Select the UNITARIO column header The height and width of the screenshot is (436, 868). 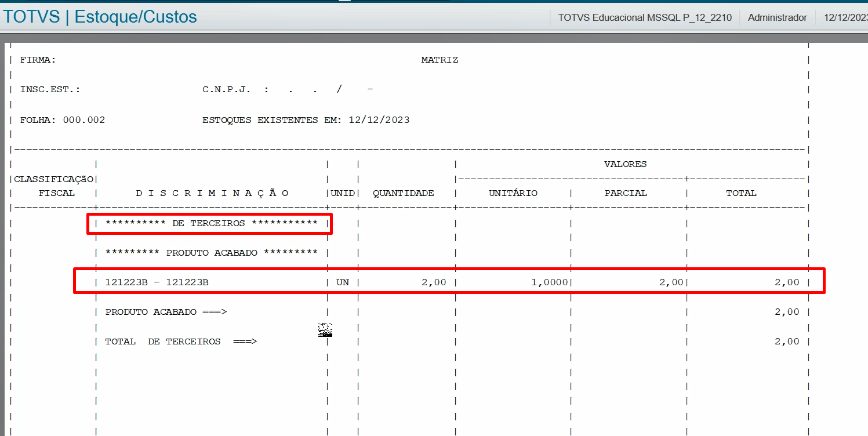click(513, 193)
